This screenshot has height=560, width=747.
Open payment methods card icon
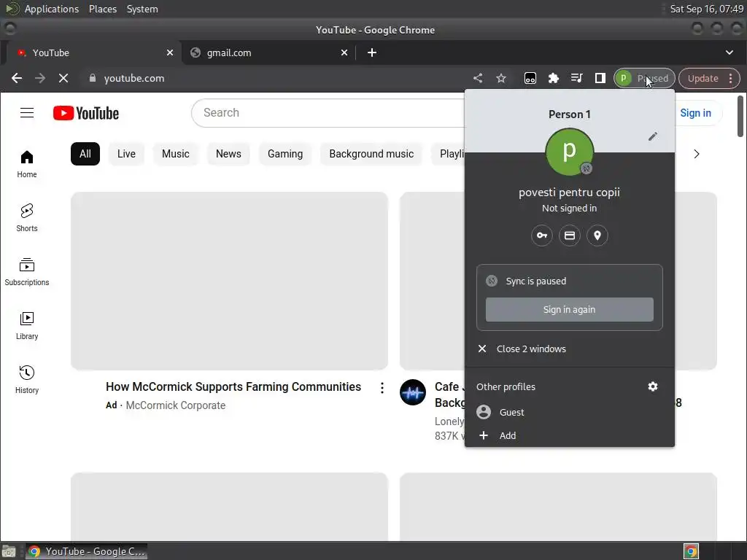(x=569, y=236)
